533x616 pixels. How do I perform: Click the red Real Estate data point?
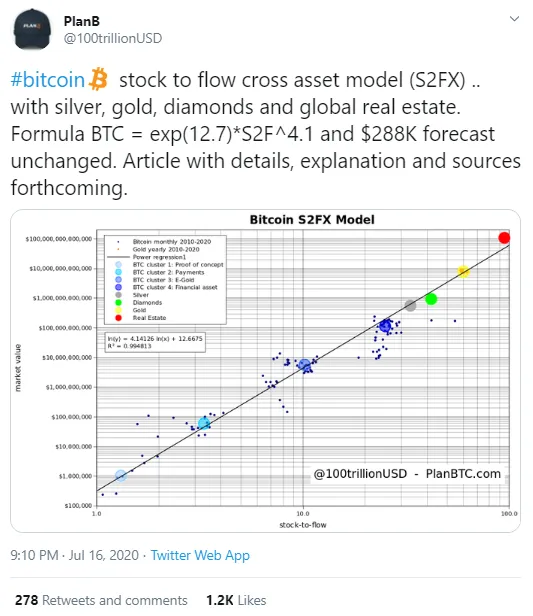coord(504,238)
